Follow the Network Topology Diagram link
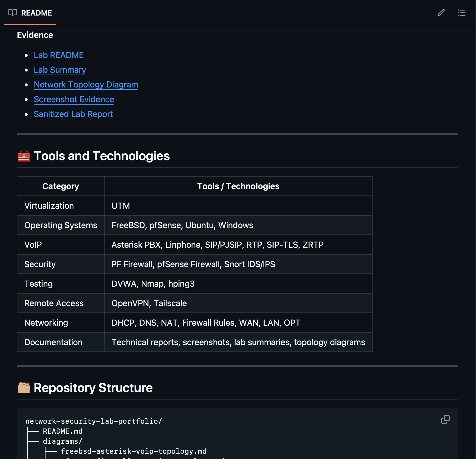The image size is (476, 459). [86, 85]
